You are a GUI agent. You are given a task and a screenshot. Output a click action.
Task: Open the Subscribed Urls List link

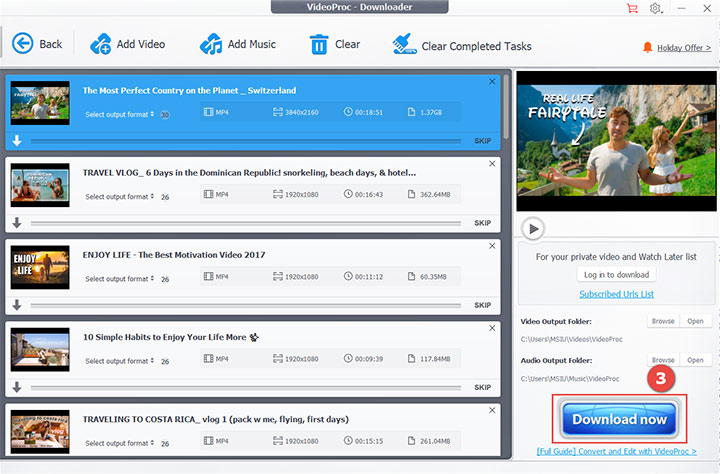coord(617,294)
